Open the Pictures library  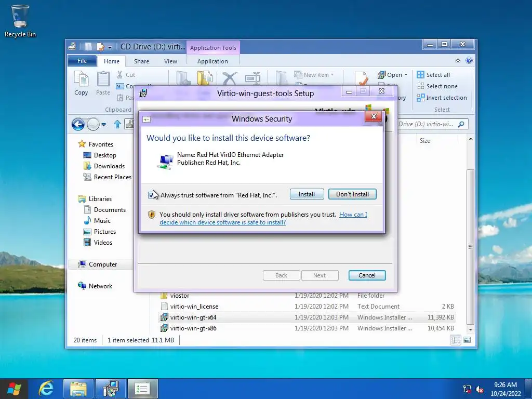(100, 231)
